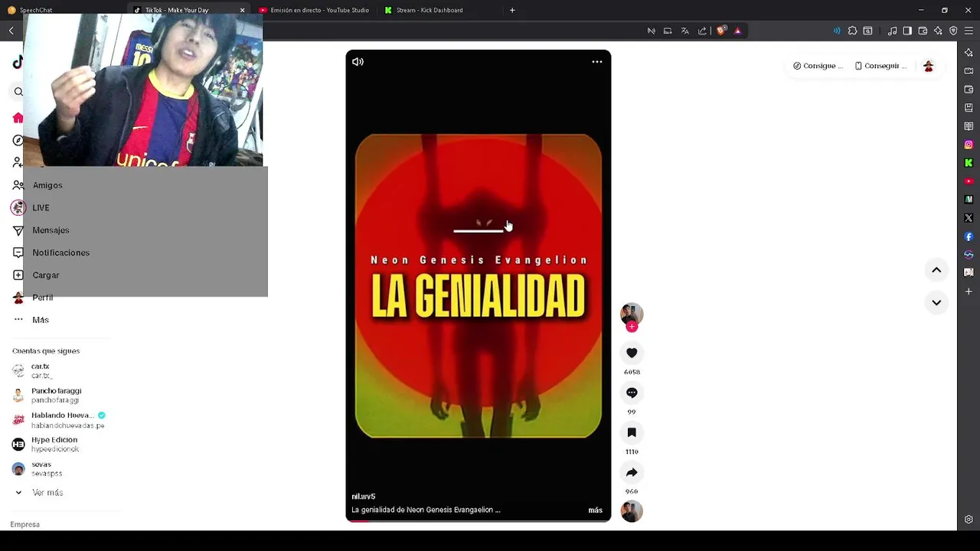Click the share page icon in address bar
980x551 pixels.
[x=702, y=31]
